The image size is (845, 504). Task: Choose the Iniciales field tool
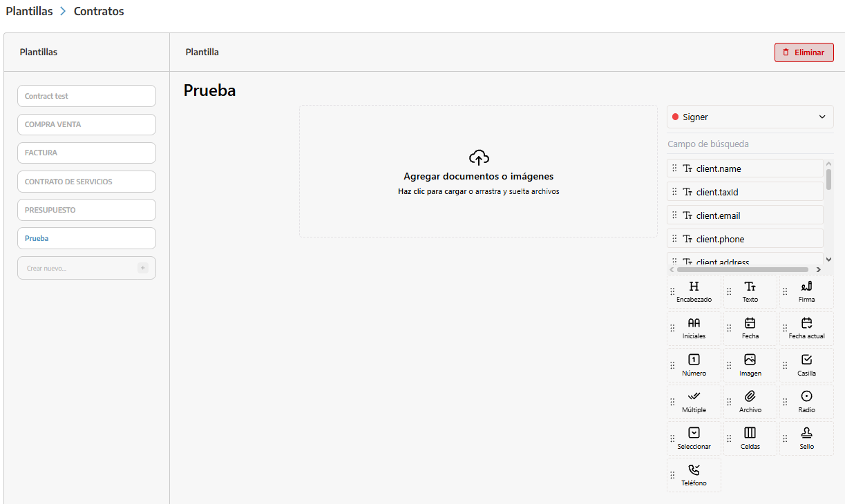pyautogui.click(x=694, y=329)
